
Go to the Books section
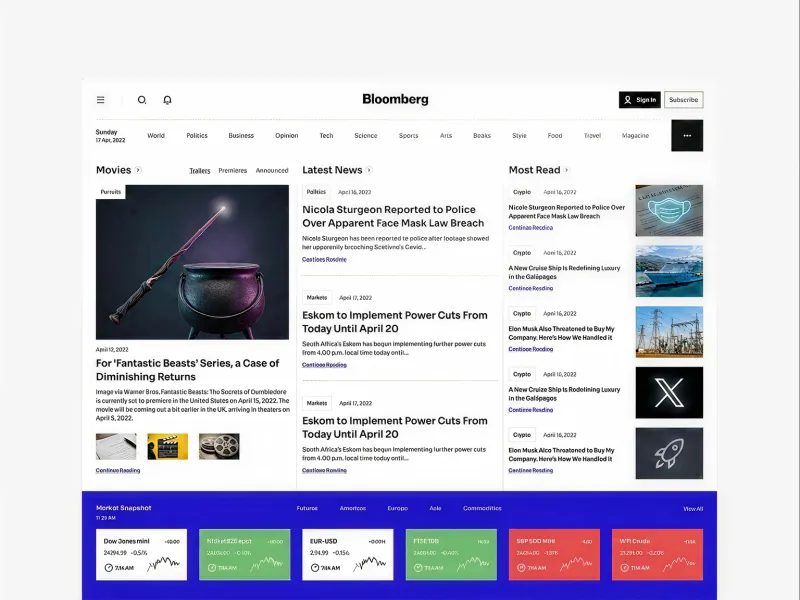[x=482, y=136]
